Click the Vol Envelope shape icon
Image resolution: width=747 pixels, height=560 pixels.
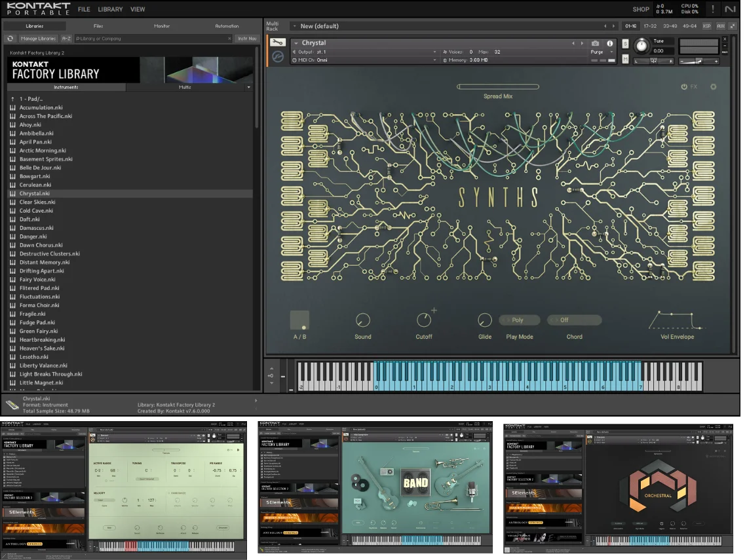(x=677, y=320)
